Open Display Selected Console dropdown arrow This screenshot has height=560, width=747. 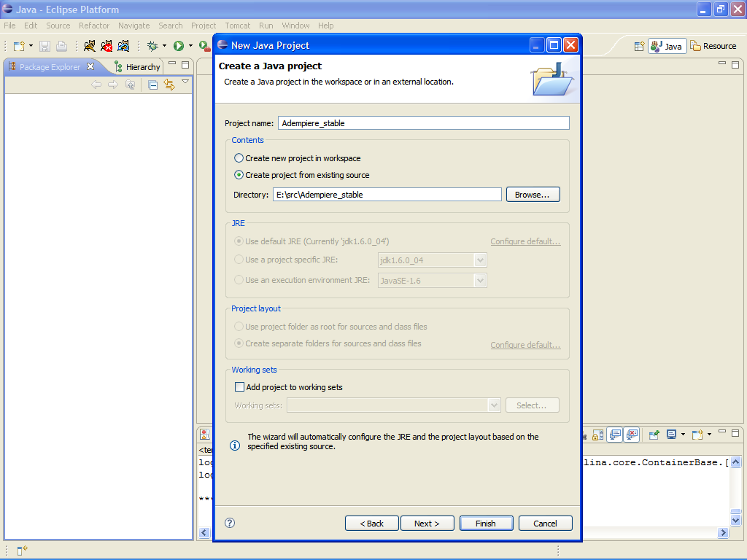coord(683,435)
